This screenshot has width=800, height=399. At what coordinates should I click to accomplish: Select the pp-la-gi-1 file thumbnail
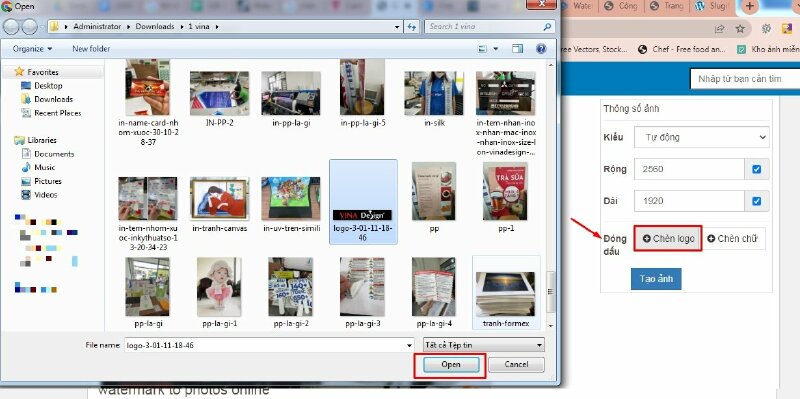[x=219, y=287]
